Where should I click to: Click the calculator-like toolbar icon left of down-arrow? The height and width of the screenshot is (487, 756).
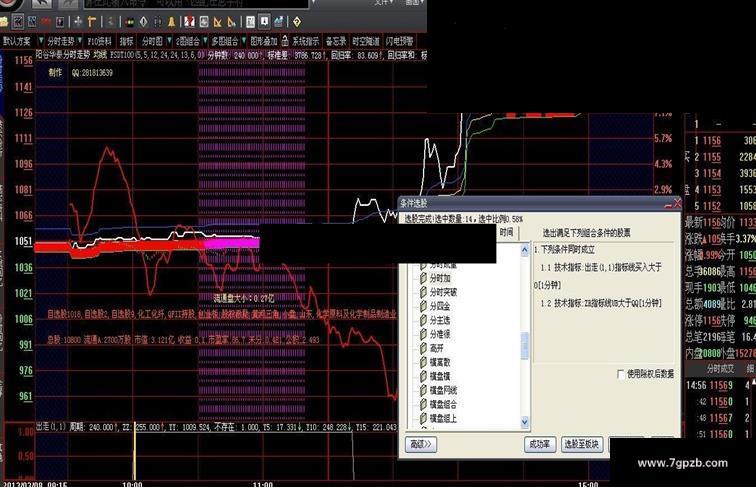click(x=250, y=22)
